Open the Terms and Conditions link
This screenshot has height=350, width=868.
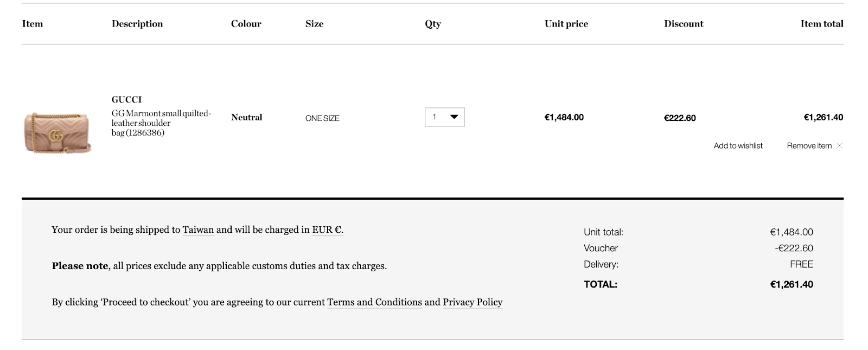click(x=374, y=302)
